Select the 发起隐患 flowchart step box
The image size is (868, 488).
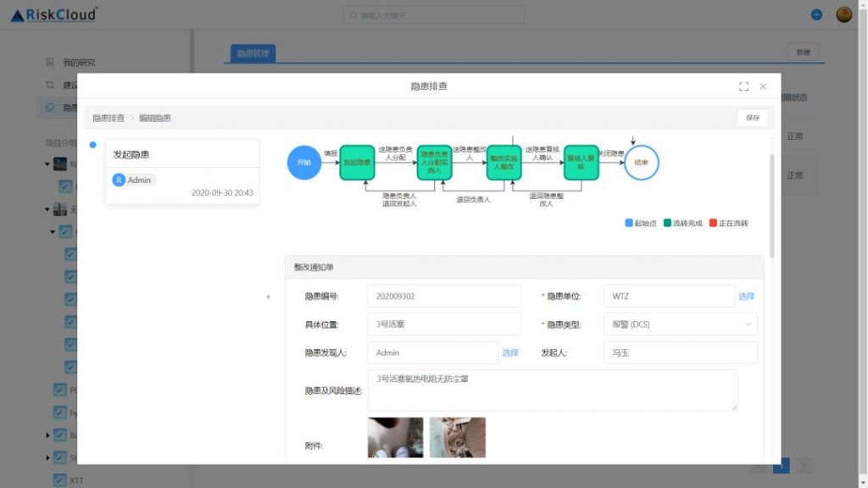click(357, 162)
